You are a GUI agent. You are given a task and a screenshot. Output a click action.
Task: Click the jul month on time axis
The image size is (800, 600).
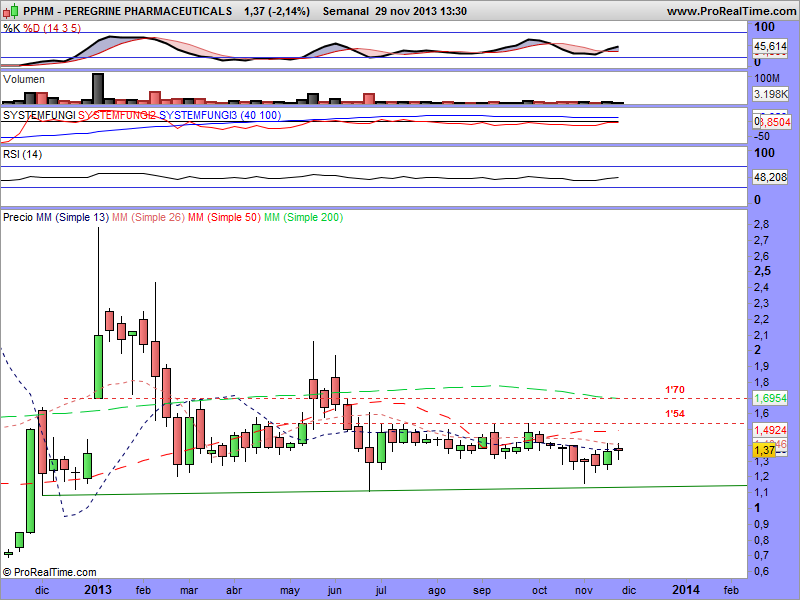[381, 591]
